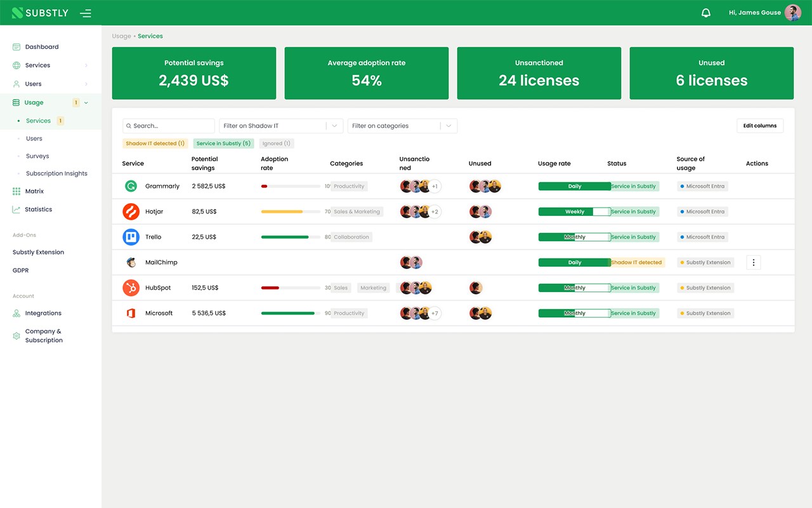Click the Potential savings column header
Image resolution: width=812 pixels, height=508 pixels.
pos(204,163)
